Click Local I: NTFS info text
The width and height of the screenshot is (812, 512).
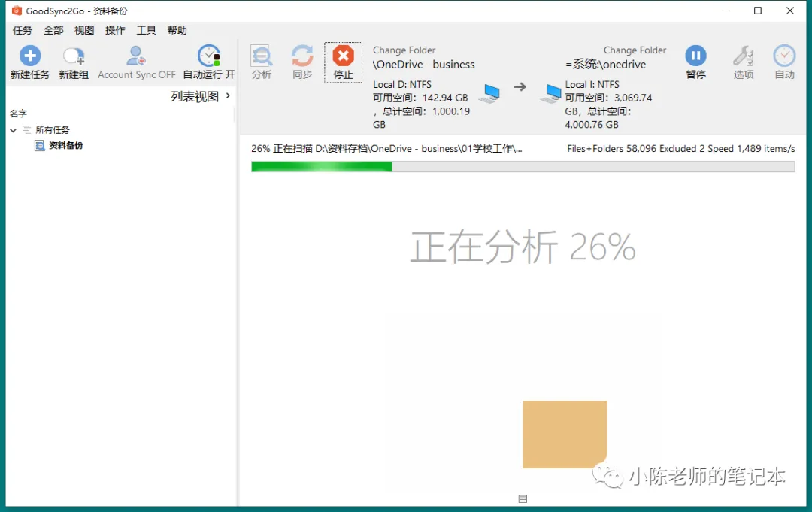pos(592,84)
